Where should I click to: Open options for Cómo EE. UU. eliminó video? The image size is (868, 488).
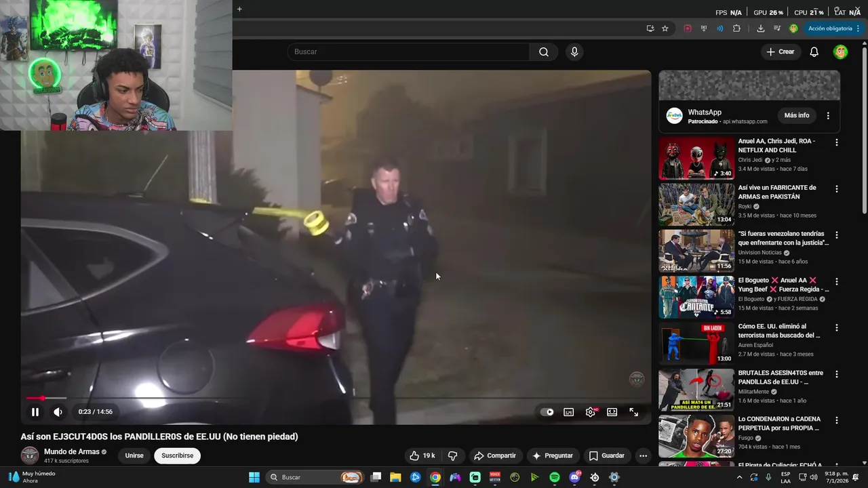[x=836, y=327]
